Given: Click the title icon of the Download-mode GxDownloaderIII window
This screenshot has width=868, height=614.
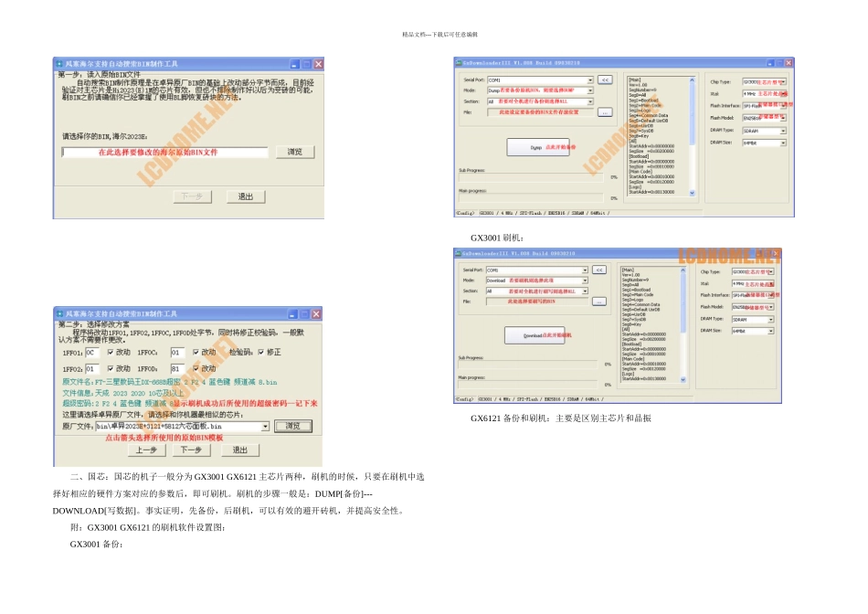Looking at the screenshot, I should (x=458, y=253).
